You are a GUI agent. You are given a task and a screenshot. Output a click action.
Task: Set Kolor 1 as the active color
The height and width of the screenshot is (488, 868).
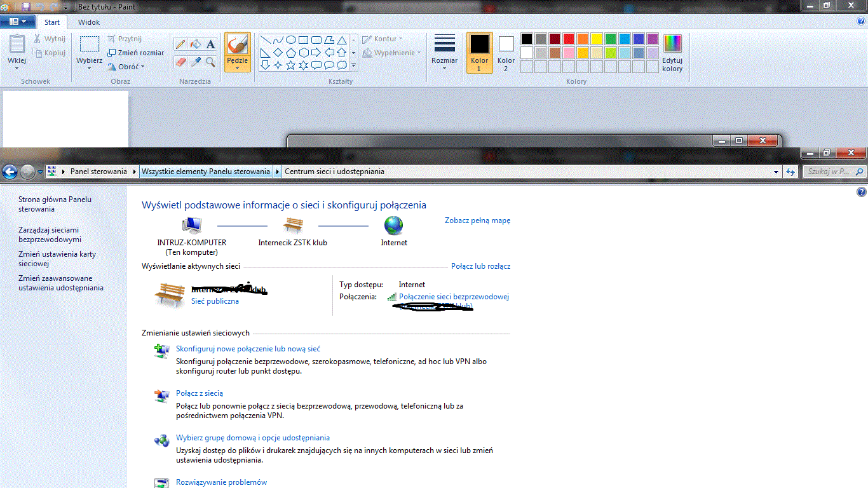tap(479, 52)
